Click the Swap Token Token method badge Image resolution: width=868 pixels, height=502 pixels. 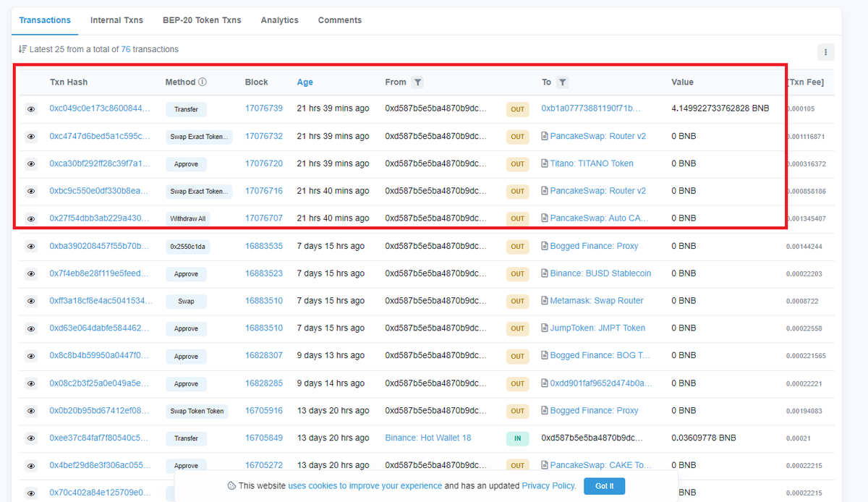(197, 411)
